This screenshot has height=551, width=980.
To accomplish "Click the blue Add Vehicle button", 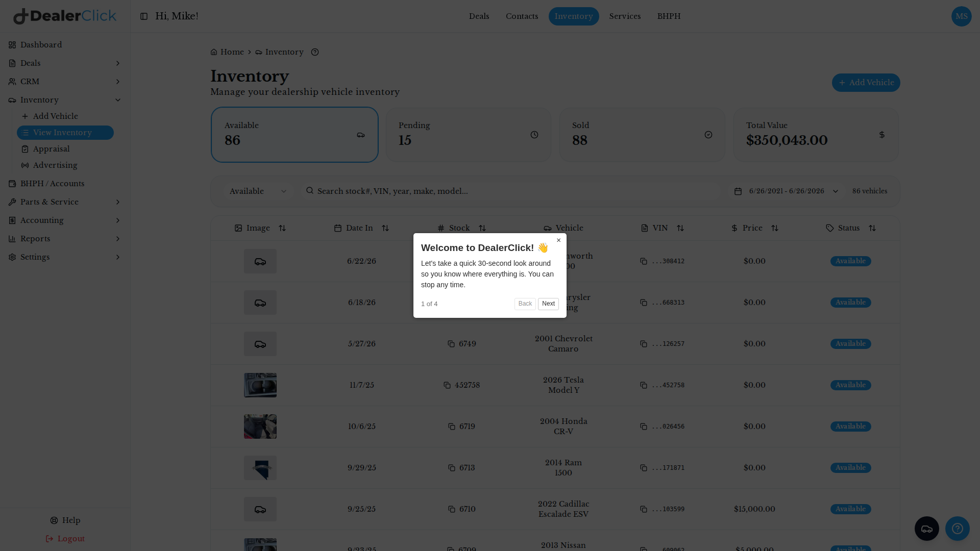I will click(866, 83).
